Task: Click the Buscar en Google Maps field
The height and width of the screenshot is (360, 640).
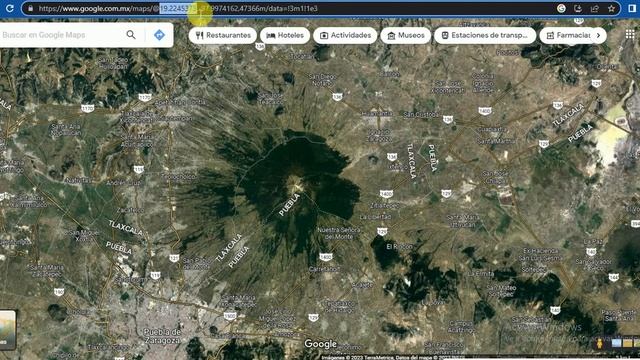Action: pyautogui.click(x=61, y=35)
